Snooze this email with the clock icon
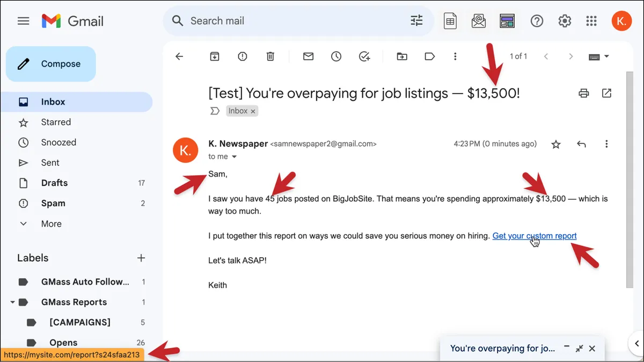 coord(336,56)
